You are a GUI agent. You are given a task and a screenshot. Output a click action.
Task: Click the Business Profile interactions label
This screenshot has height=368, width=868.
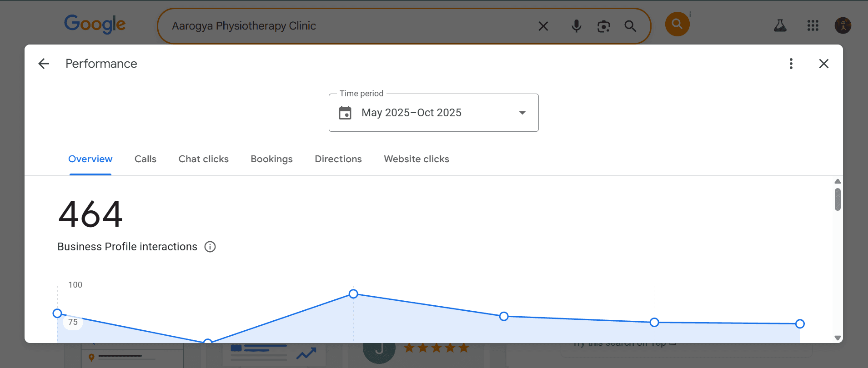click(x=127, y=247)
